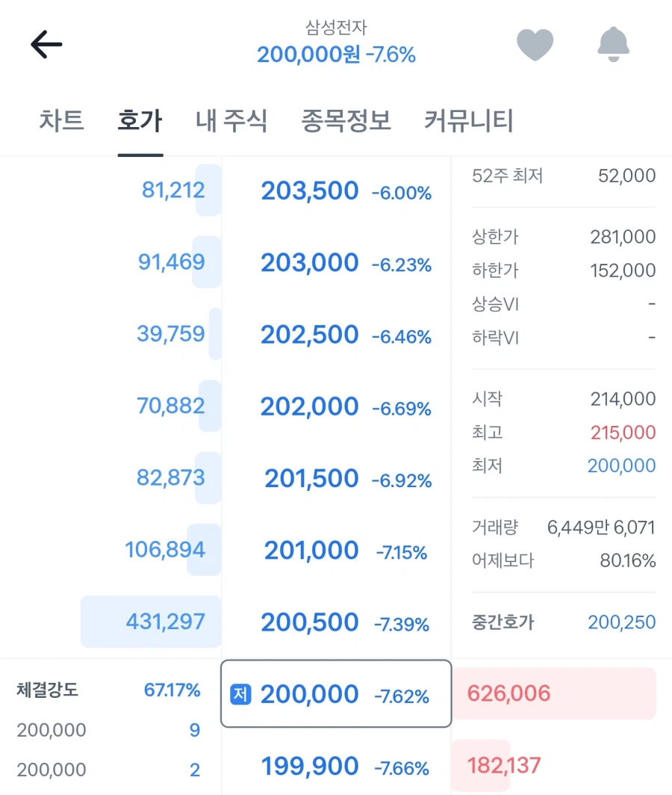Tap the back arrow icon
Viewport: 672px width, 795px height.
click(46, 44)
